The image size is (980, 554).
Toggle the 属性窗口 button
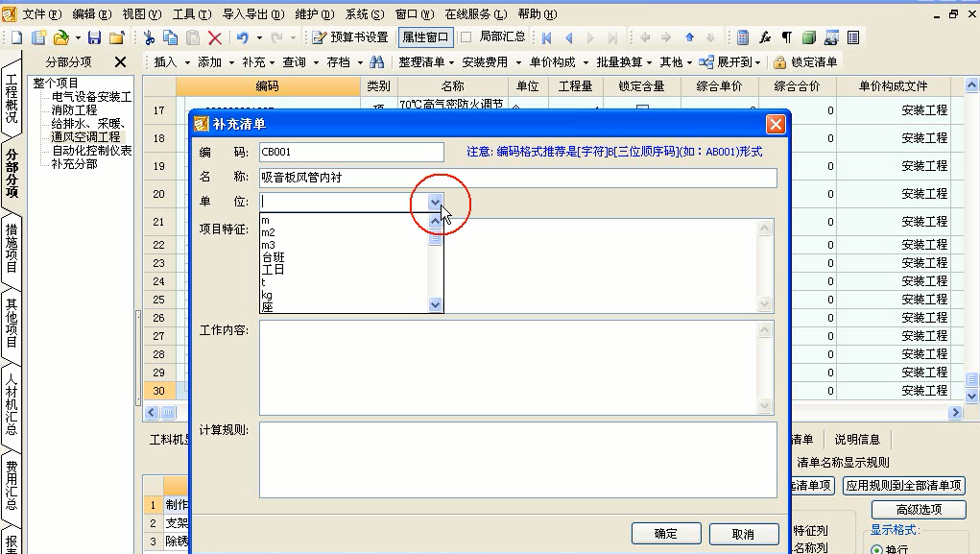pyautogui.click(x=424, y=37)
